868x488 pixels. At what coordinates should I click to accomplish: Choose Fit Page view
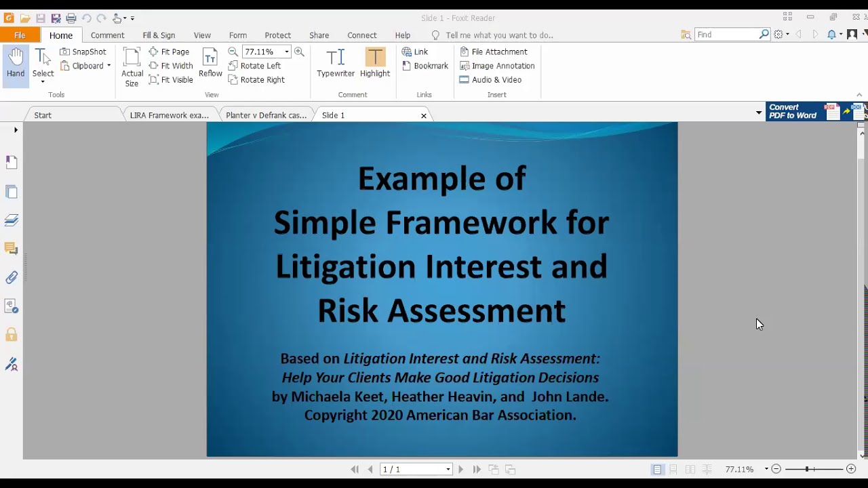(169, 52)
